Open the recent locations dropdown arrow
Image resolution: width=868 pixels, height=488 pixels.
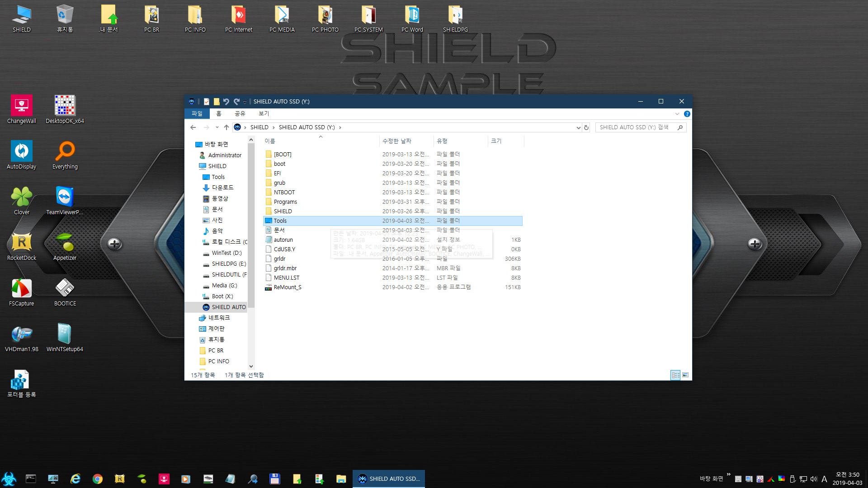217,127
